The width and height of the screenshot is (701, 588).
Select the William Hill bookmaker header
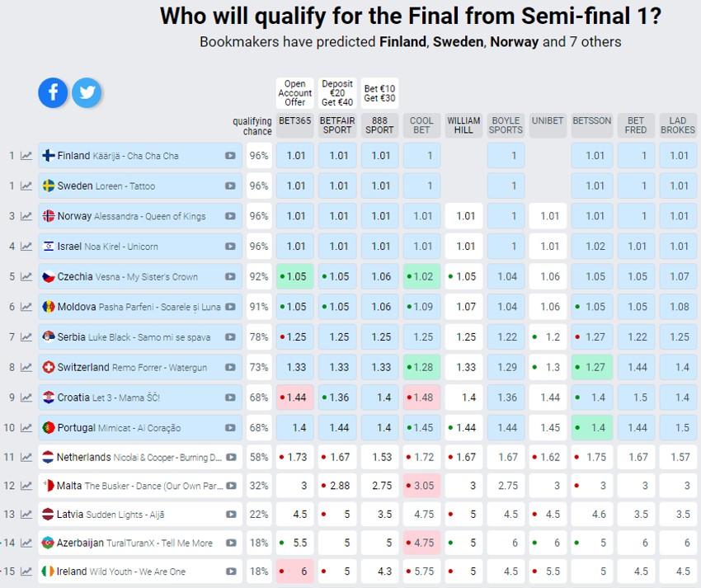[463, 125]
